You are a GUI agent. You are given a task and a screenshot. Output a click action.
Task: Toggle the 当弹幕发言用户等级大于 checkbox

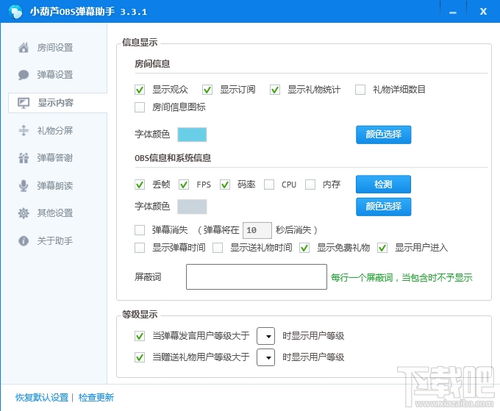pyautogui.click(x=140, y=336)
